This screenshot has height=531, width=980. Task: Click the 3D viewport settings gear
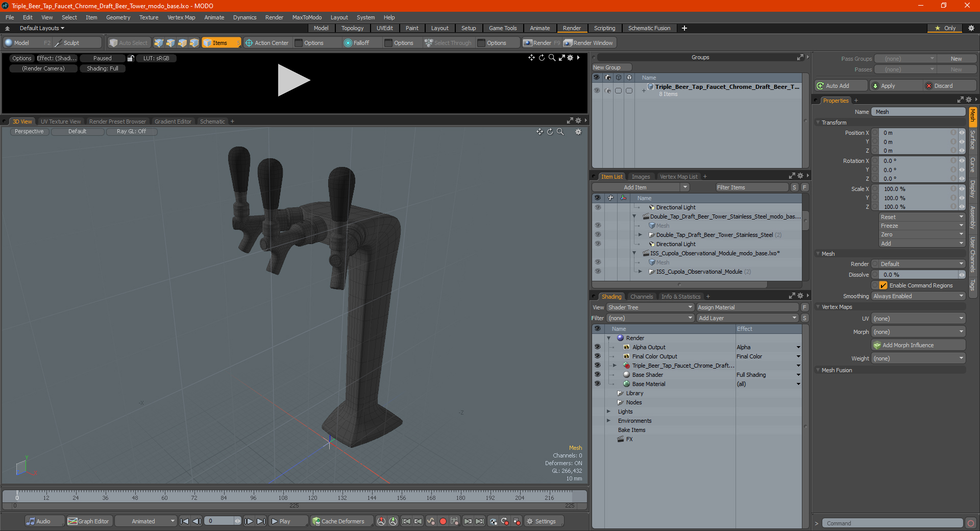coord(578,132)
